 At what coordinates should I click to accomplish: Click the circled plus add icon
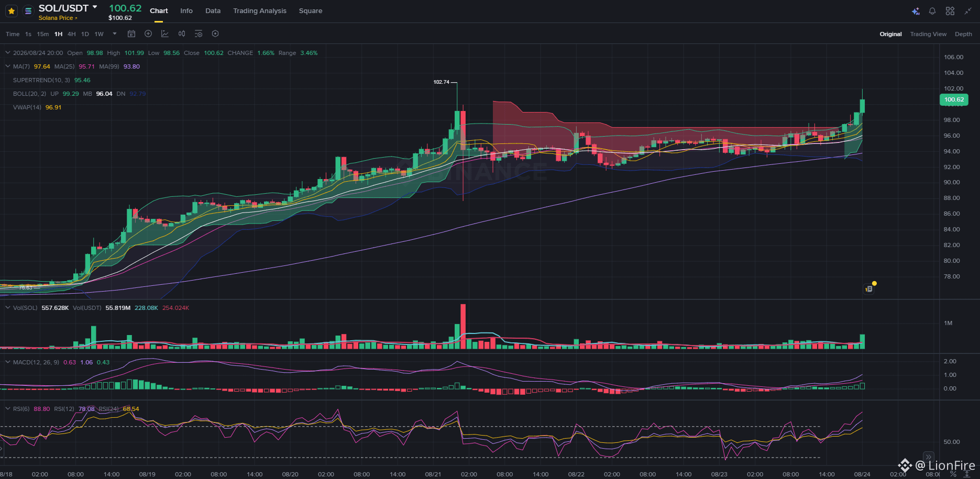pyautogui.click(x=148, y=34)
